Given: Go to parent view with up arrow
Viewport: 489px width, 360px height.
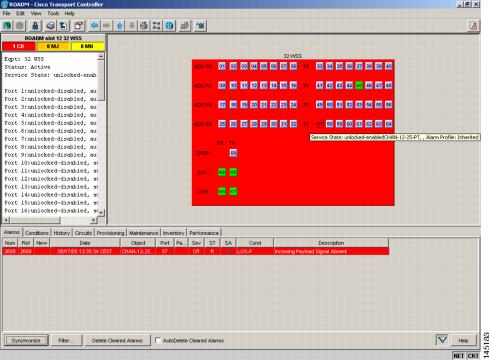Looking at the screenshot, I should [119, 26].
